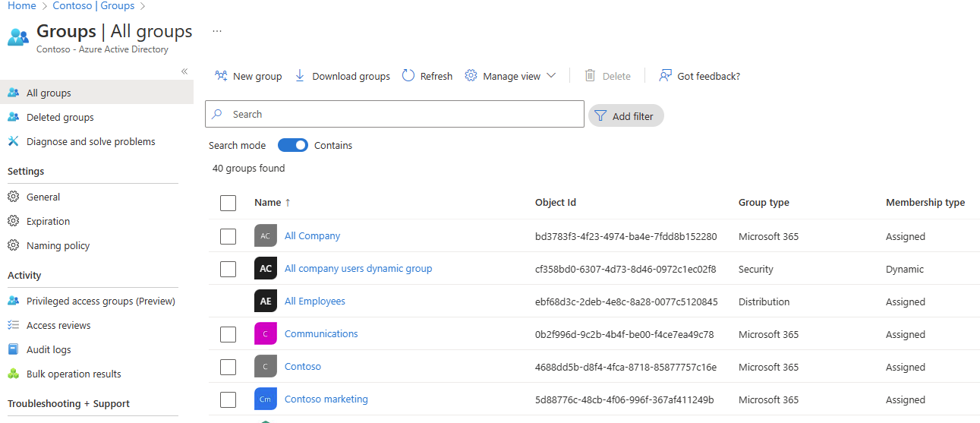
Task: Click the Object Id column header
Action: pyautogui.click(x=556, y=203)
